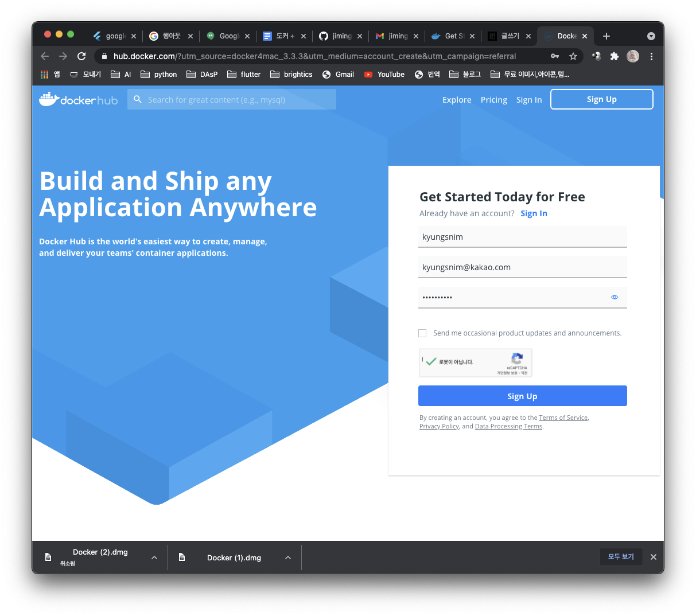Close the active Docker tab
Screen dimensions: 696x616
[x=585, y=36]
